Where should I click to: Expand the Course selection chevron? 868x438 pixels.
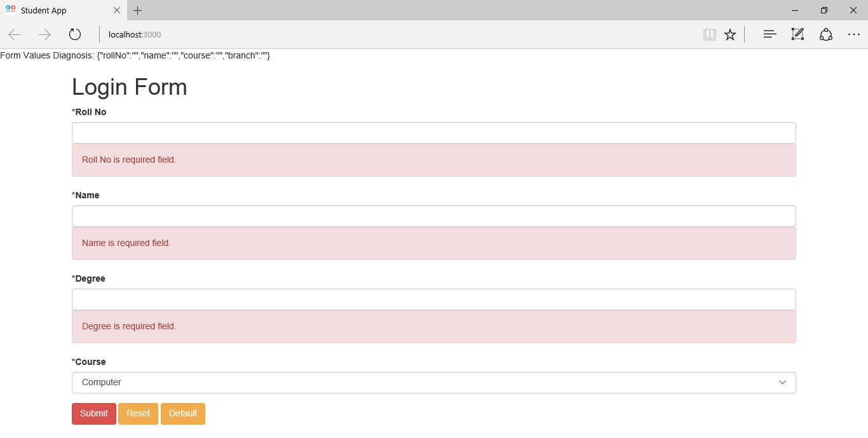[x=783, y=382]
